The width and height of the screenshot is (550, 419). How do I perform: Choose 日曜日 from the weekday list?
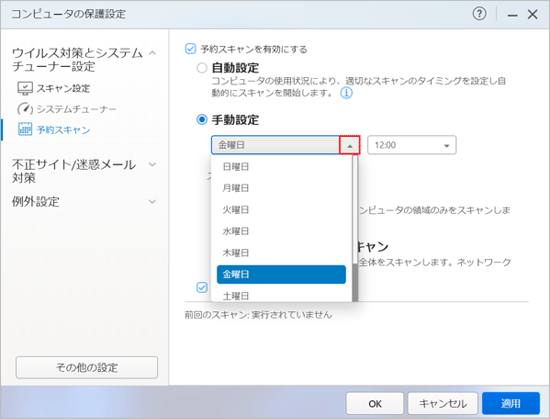coord(281,167)
